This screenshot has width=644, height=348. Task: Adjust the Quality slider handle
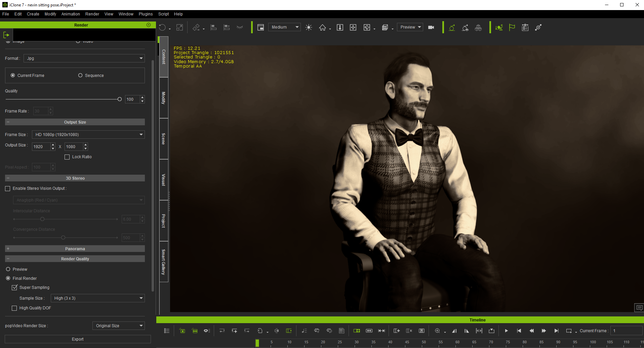tap(119, 99)
